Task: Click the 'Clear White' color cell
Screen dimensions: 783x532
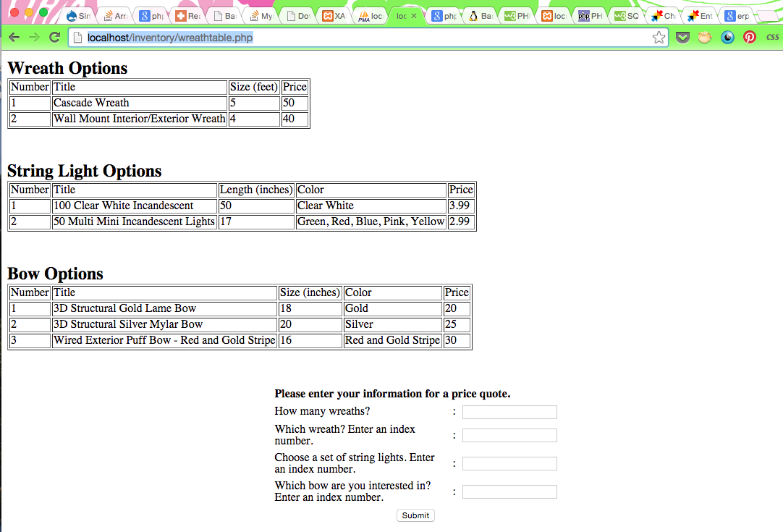Action: [x=371, y=206]
